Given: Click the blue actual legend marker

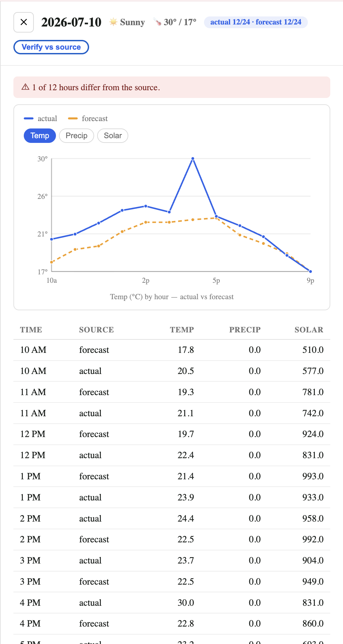Looking at the screenshot, I should coord(29,118).
